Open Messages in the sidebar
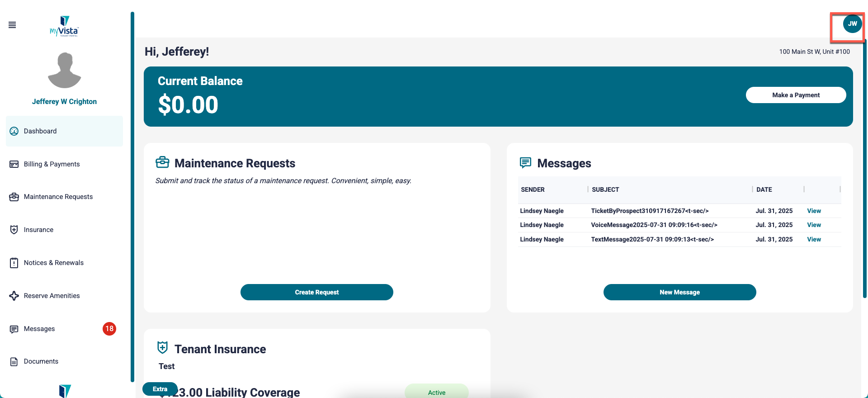This screenshot has width=868, height=398. pyautogui.click(x=64, y=329)
